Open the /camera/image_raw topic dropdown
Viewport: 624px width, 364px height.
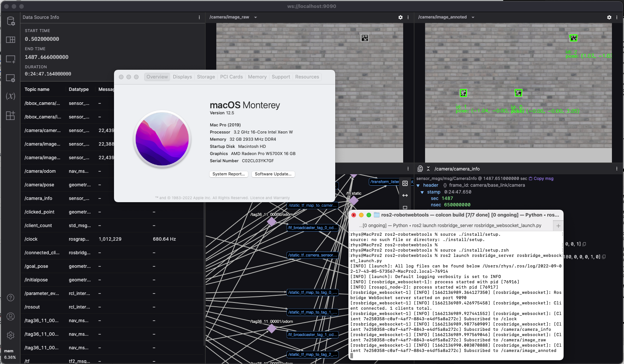click(x=256, y=17)
